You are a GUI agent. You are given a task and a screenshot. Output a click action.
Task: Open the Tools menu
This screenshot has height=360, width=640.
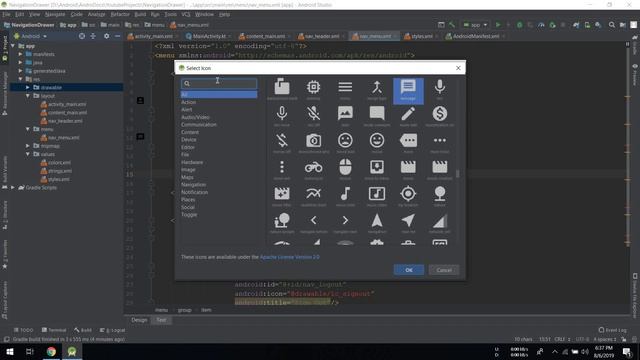coord(171,14)
